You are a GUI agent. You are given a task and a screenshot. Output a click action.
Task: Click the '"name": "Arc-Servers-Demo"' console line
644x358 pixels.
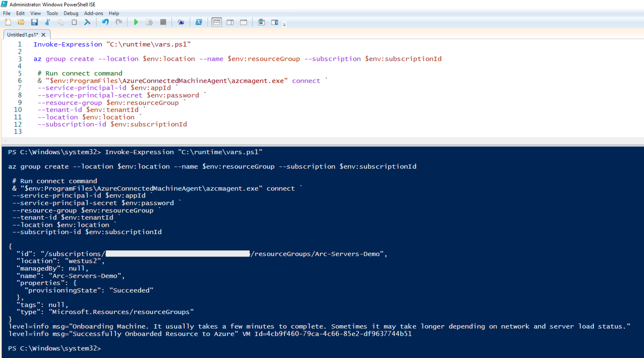pos(70,276)
